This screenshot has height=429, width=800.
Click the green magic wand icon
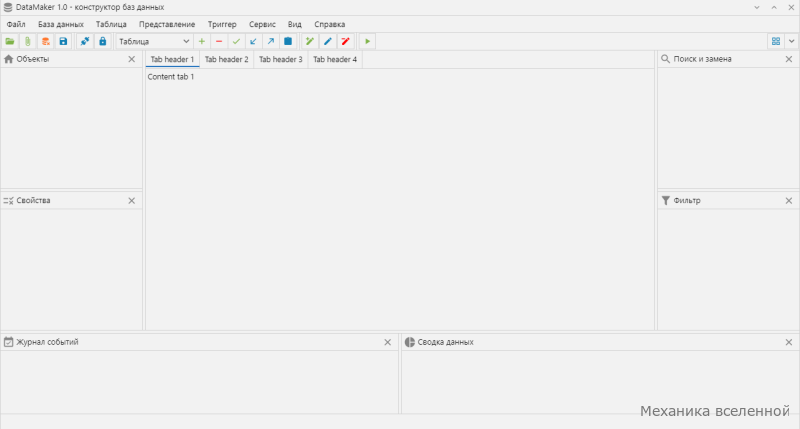click(310, 41)
